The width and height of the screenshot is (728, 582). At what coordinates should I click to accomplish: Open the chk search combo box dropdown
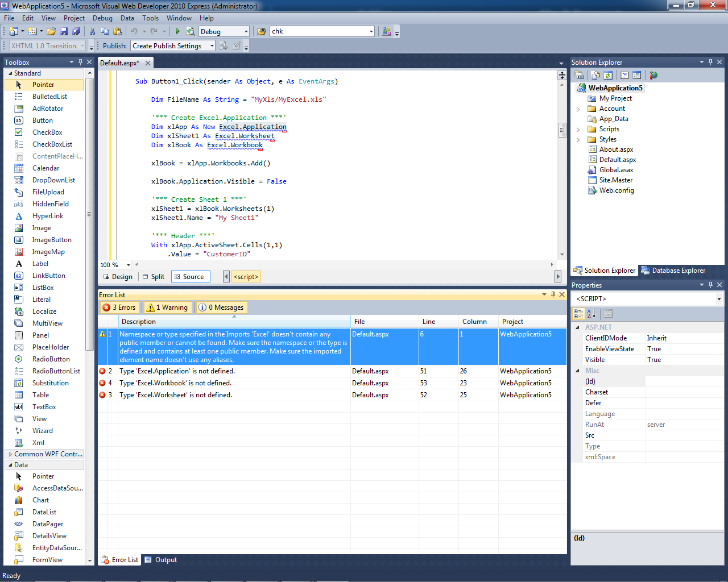[371, 31]
